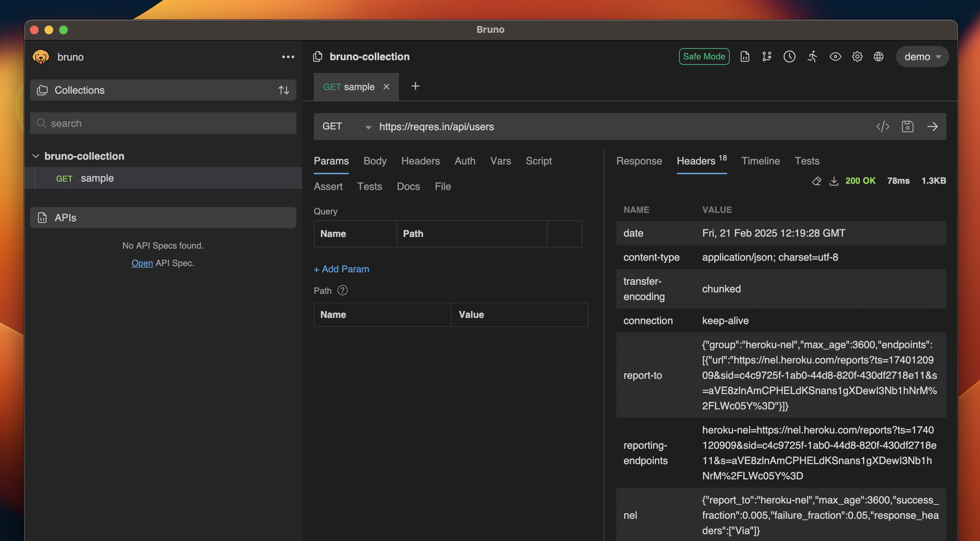Click the runner icon in toolbar

[812, 57]
